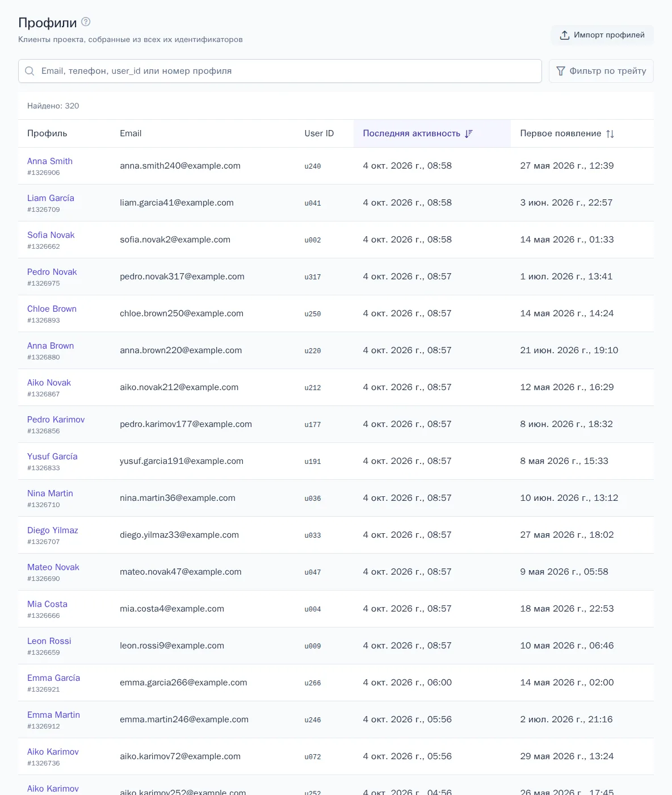Click the sort arrows beside Первое появление
Screen dimensions: 672x795
tap(610, 134)
